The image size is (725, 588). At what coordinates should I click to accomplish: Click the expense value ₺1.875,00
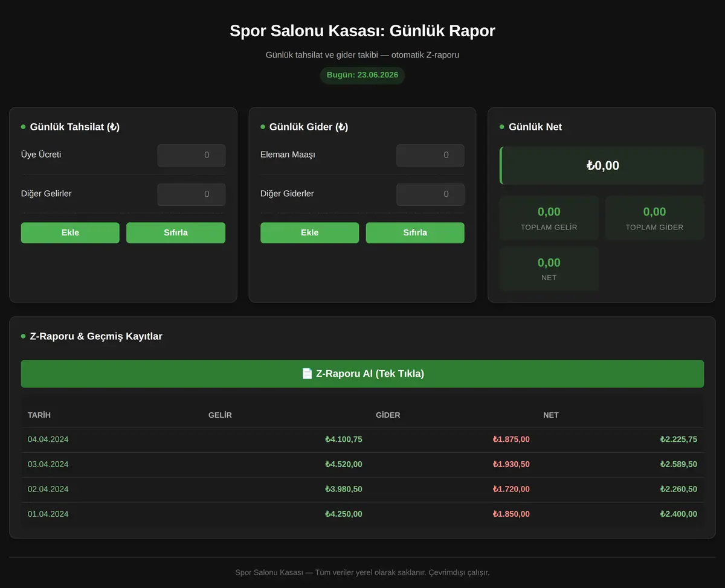511,439
